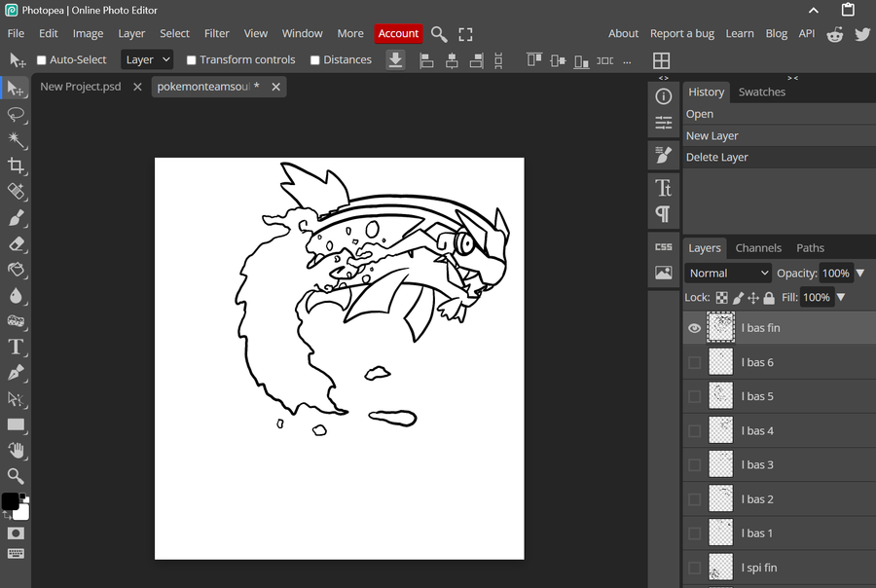Switch to the Channels tab

coord(758,248)
